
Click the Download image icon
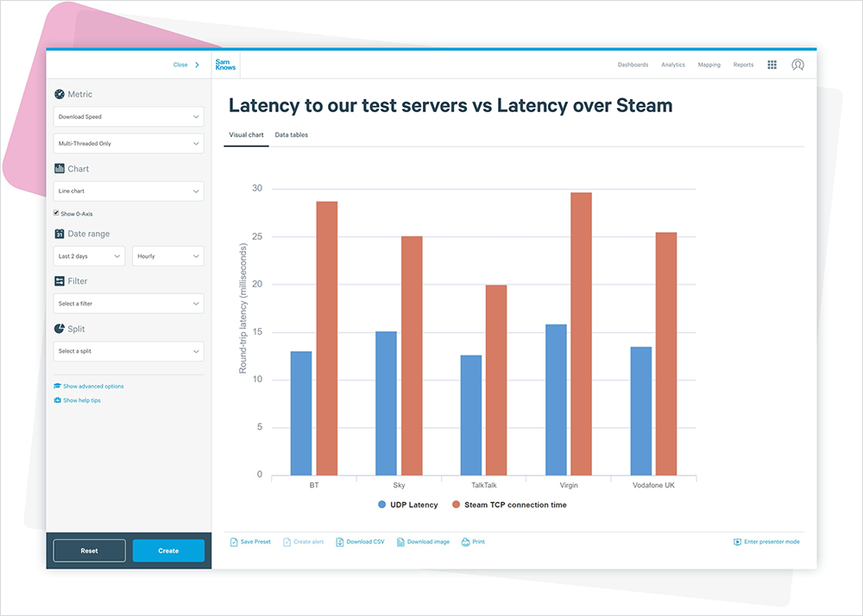click(401, 542)
